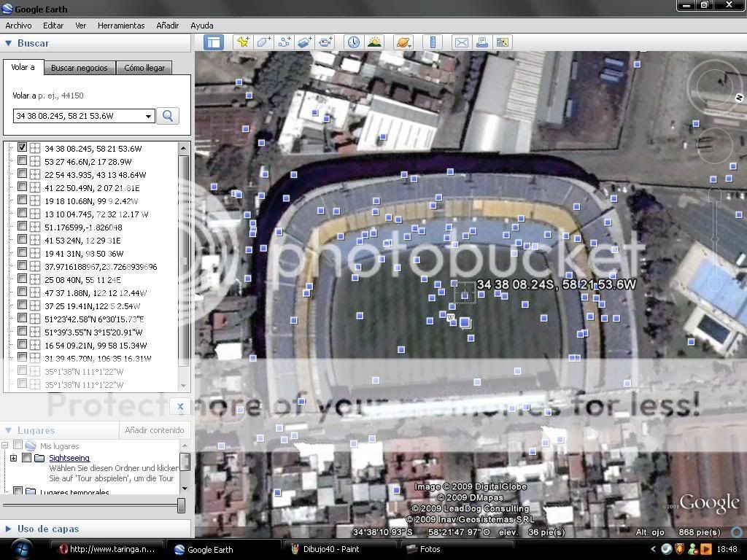Expand the Uso de capas panel
The height and width of the screenshot is (560, 747).
[8, 529]
